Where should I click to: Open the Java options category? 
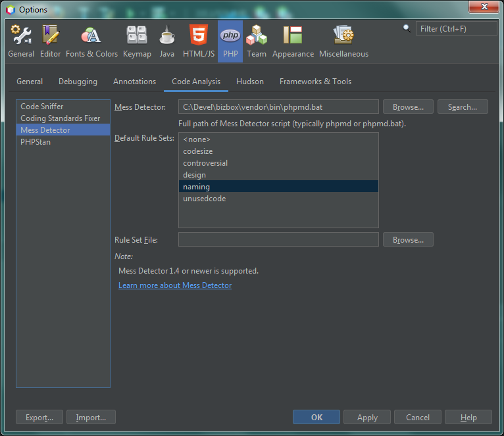167,42
